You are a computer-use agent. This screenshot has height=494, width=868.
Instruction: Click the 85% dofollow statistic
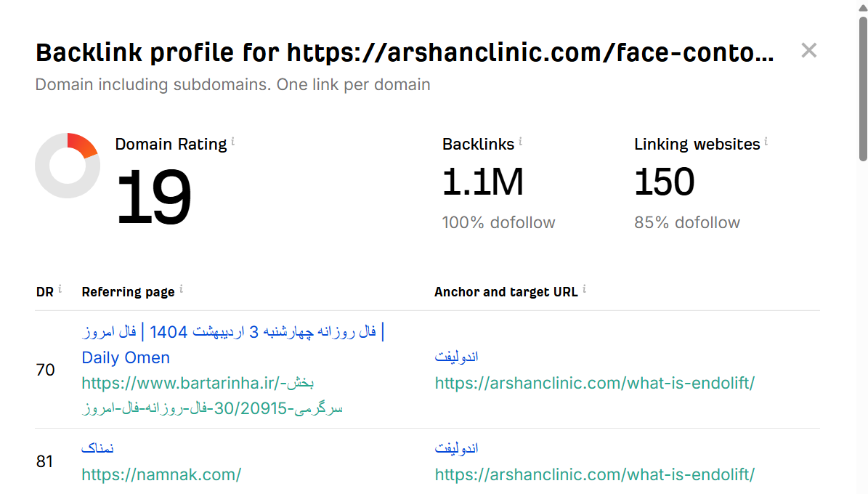coord(686,222)
